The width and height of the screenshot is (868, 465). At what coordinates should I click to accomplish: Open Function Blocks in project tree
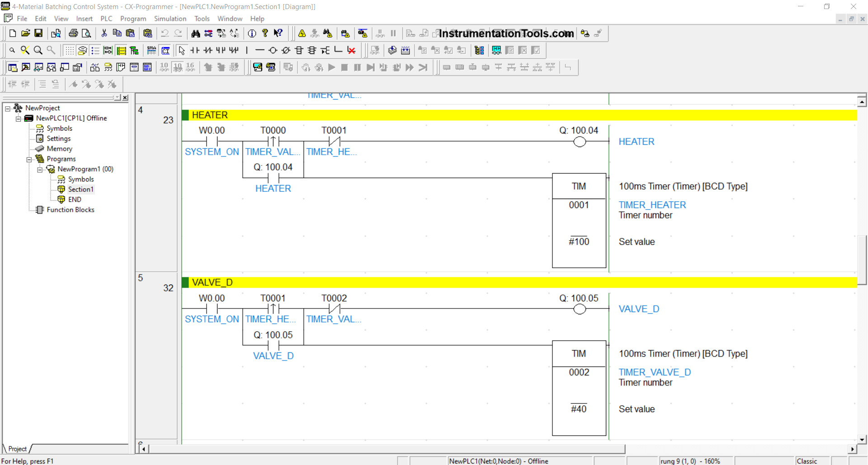pyautogui.click(x=70, y=210)
